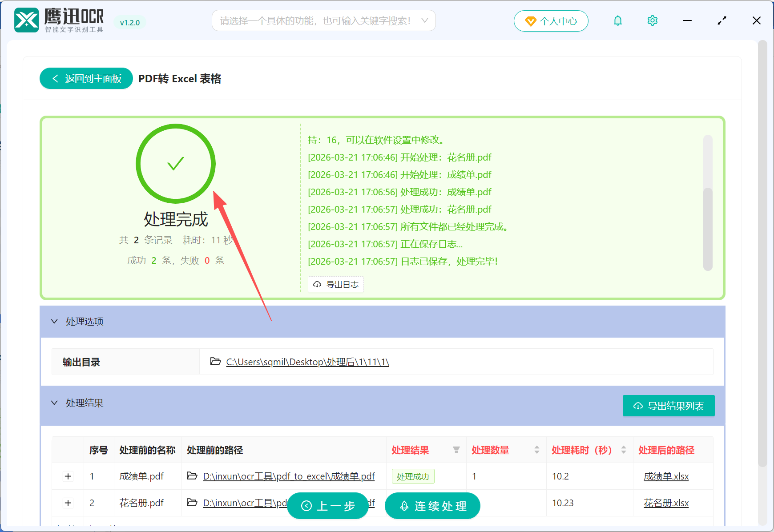Click the filter icon on 处理结果 column
774x532 pixels.
(x=457, y=450)
